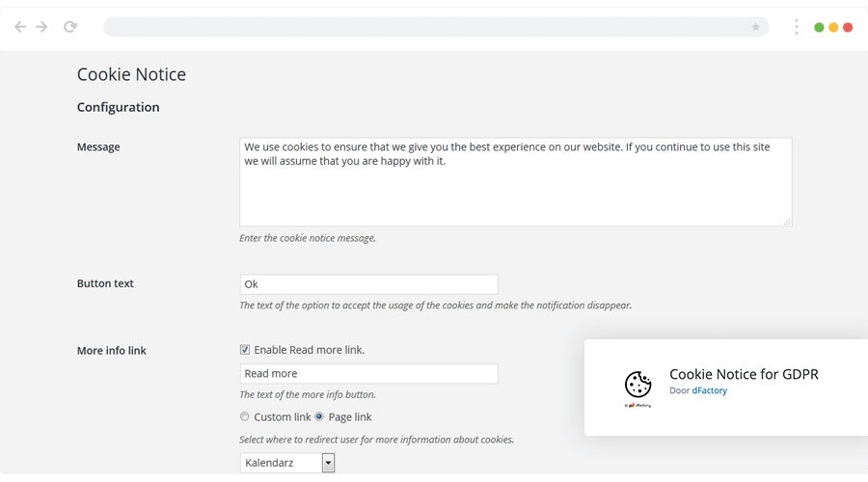Reload the page with the refresh icon
The width and height of the screenshot is (868, 482).
[x=70, y=27]
